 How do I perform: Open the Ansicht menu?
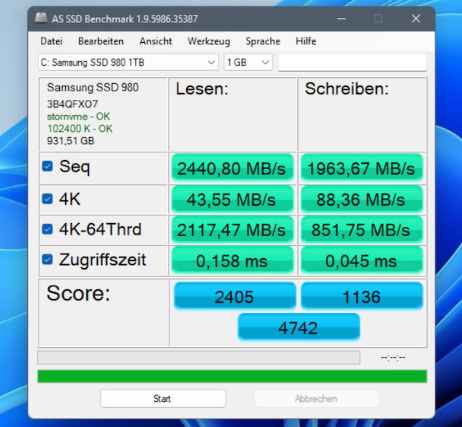click(156, 41)
